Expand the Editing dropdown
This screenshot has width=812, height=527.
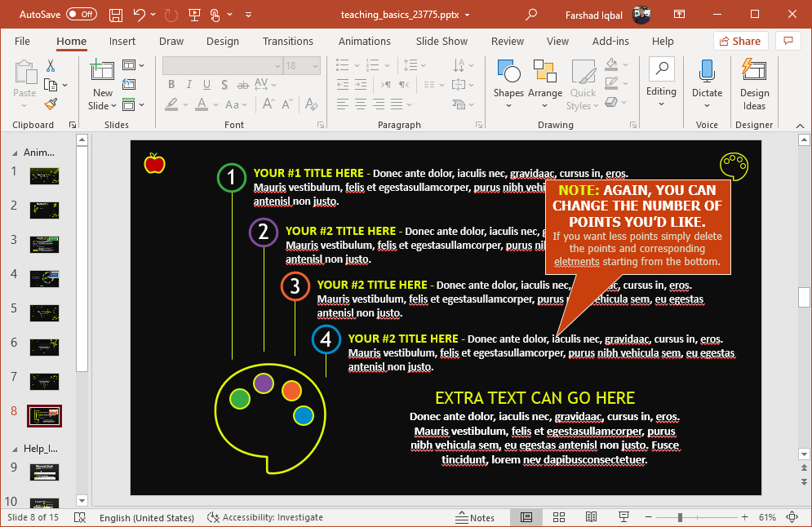point(661,91)
